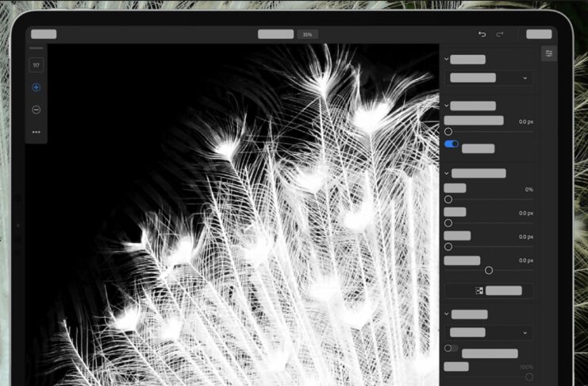Toggle the sliders properties panel icon
This screenshot has height=386, width=588.
(x=549, y=53)
